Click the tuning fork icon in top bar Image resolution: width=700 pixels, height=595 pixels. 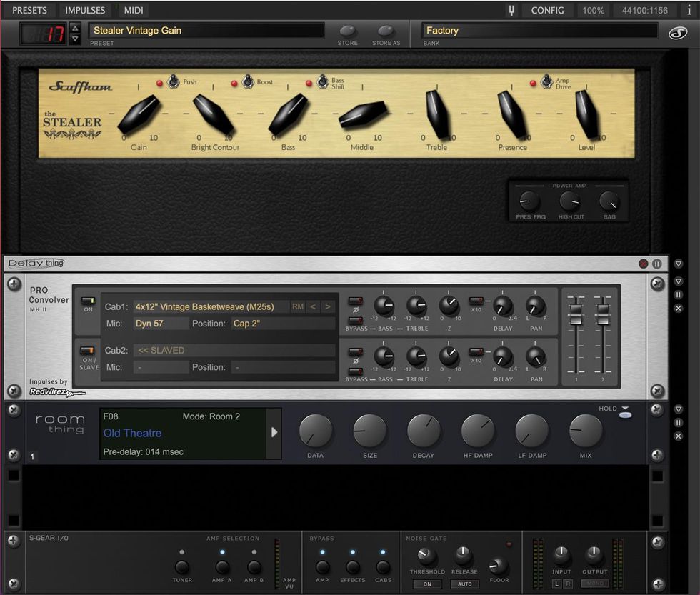pyautogui.click(x=511, y=10)
